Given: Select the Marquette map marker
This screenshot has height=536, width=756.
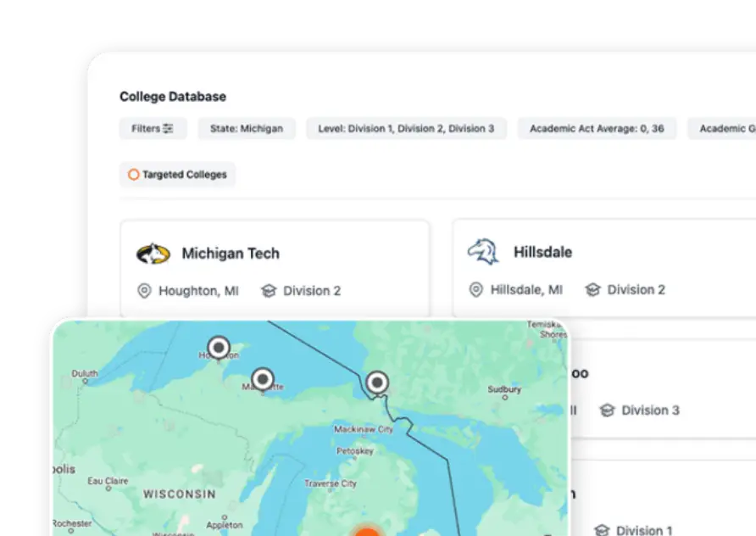Looking at the screenshot, I should (263, 378).
